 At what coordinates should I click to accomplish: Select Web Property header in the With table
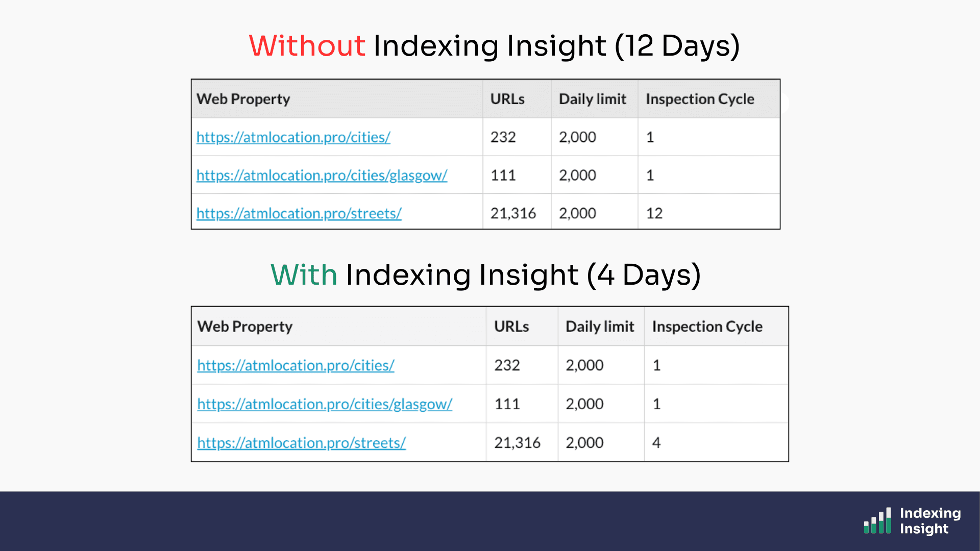(244, 327)
